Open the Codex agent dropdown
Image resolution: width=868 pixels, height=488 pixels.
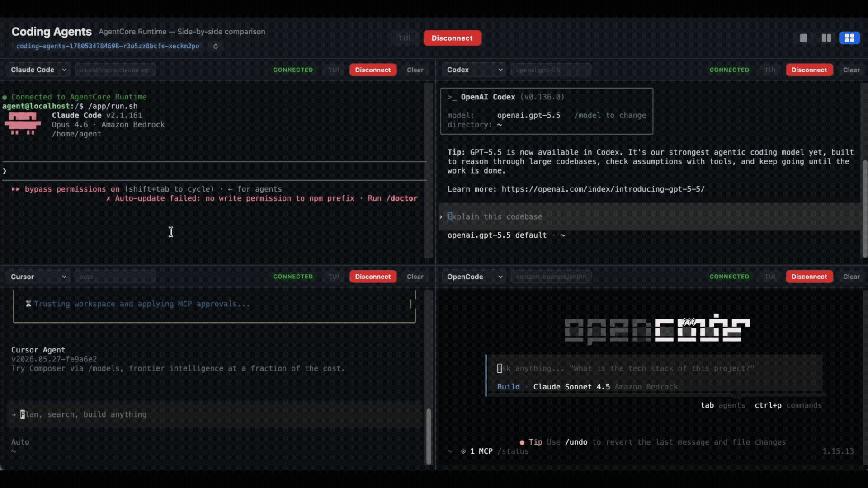pos(474,70)
